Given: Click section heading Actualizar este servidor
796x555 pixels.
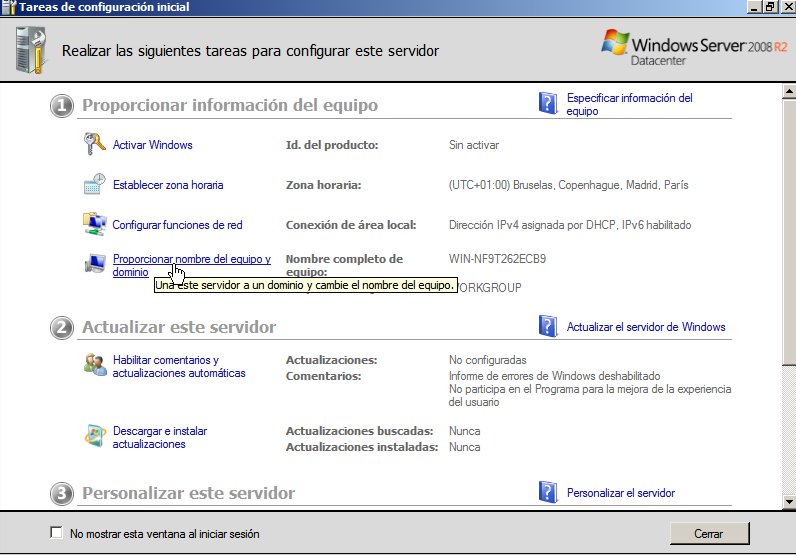Looking at the screenshot, I should pos(179,327).
